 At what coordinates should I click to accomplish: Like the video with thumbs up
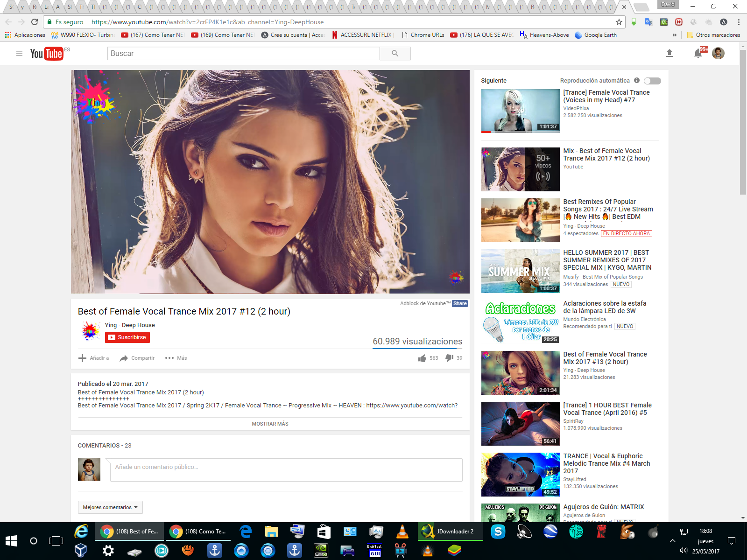pos(423,358)
